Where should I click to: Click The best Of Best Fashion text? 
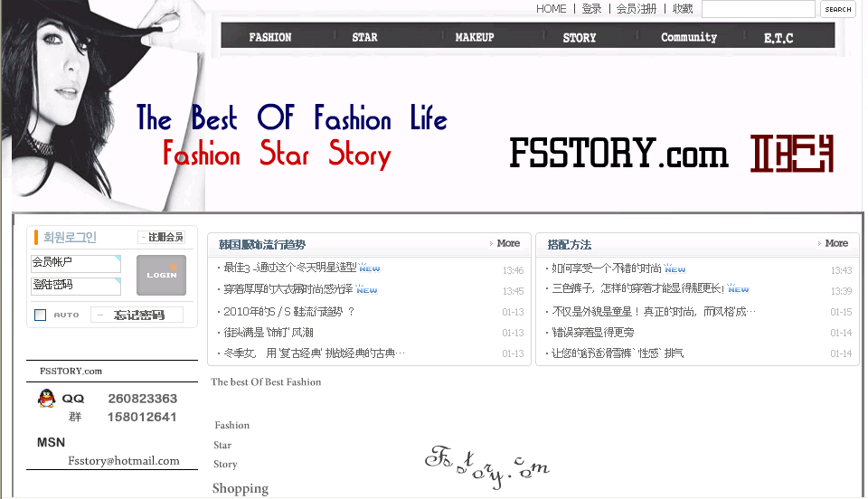coord(266,381)
